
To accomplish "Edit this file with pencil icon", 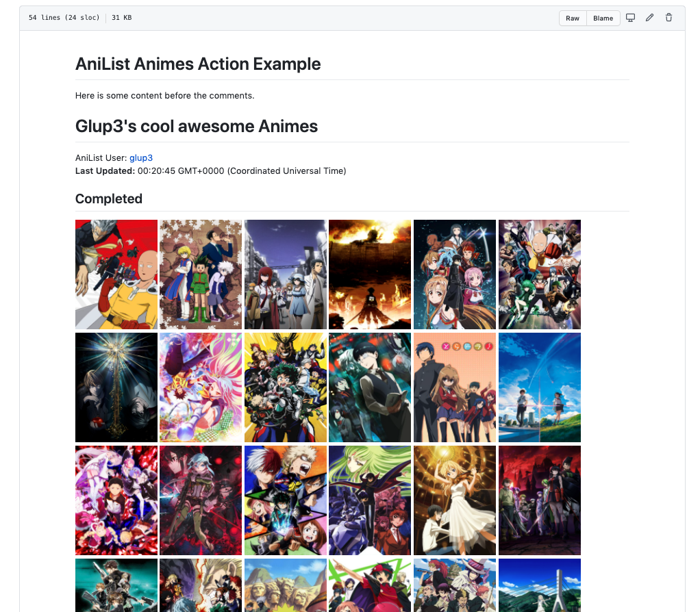I will coord(649,18).
